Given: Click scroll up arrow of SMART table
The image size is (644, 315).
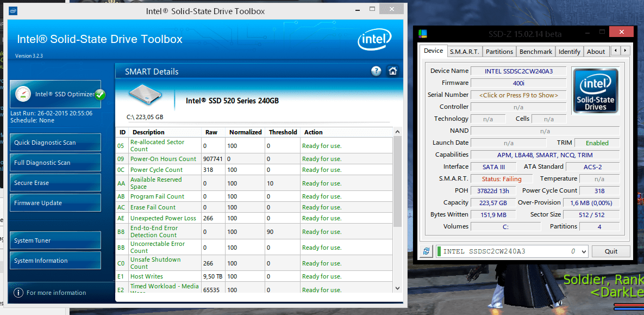Looking at the screenshot, I should tap(397, 132).
